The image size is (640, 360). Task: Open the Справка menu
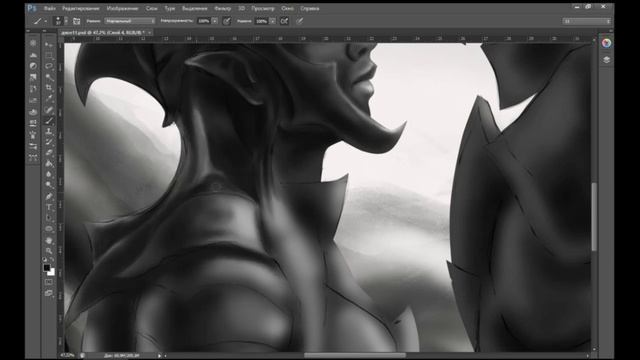tap(310, 8)
